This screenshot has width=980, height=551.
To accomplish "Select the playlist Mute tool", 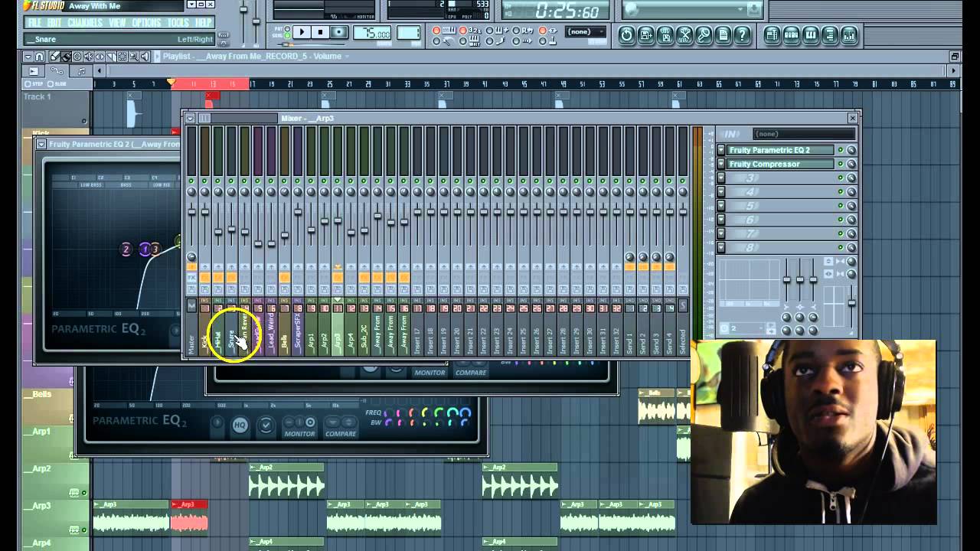I will pos(88,56).
